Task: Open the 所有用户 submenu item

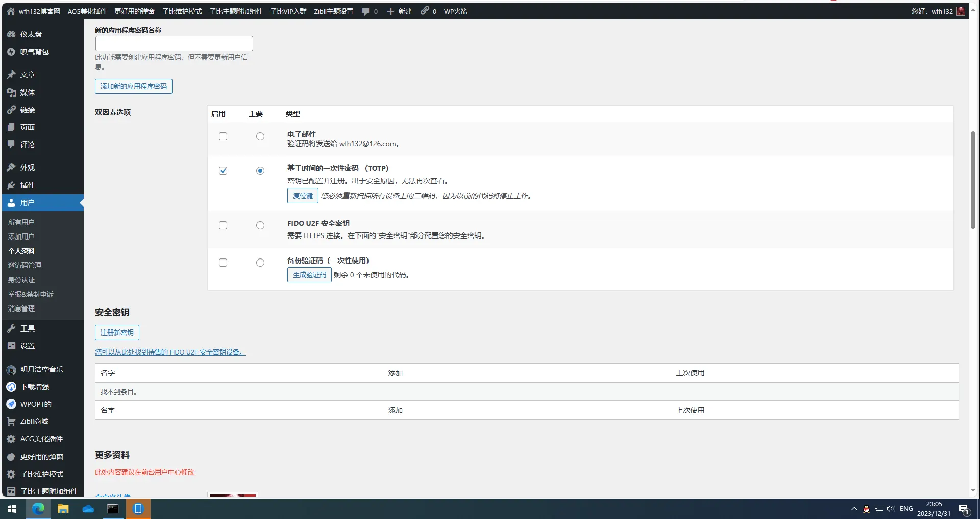Action: pos(21,222)
